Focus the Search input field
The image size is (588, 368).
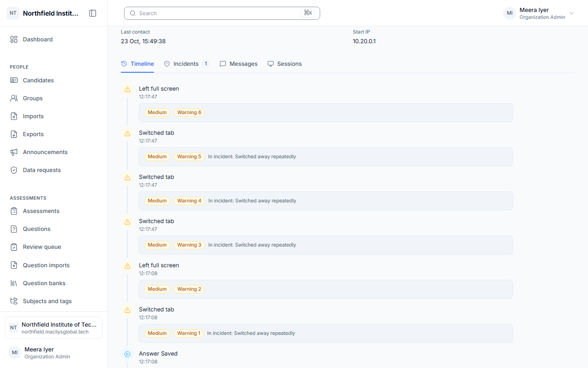[222, 13]
